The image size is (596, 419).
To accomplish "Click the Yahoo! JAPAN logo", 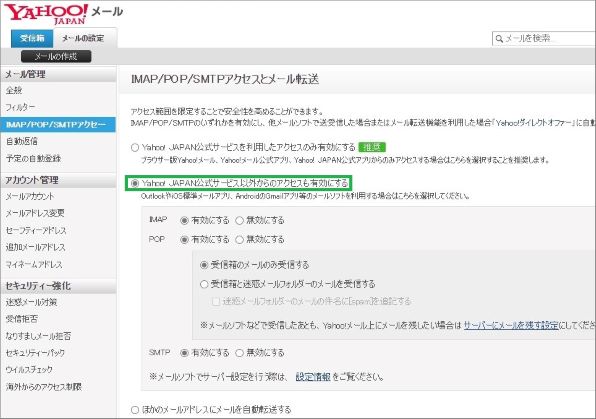I will pyautogui.click(x=46, y=14).
